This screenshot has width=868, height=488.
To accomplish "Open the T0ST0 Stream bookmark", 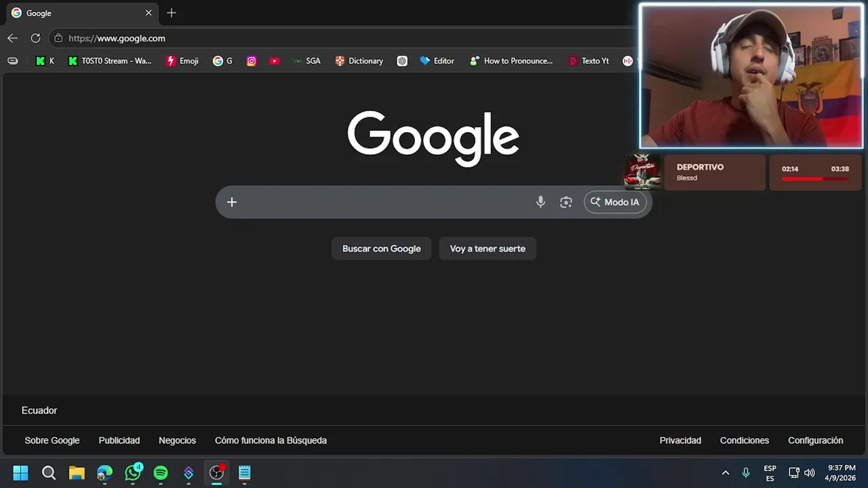I will [x=109, y=61].
